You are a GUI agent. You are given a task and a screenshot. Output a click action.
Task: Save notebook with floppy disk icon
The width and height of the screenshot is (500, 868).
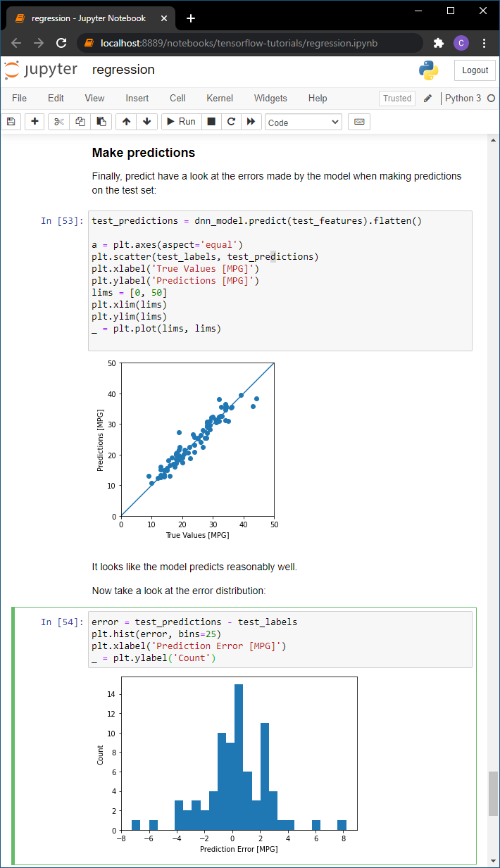coord(11,122)
